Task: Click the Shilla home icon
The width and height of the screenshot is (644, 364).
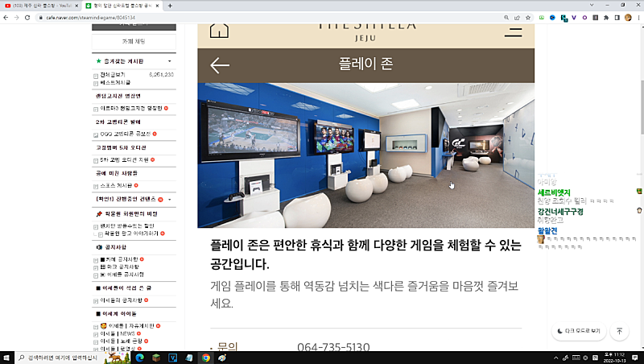Action: (219, 31)
